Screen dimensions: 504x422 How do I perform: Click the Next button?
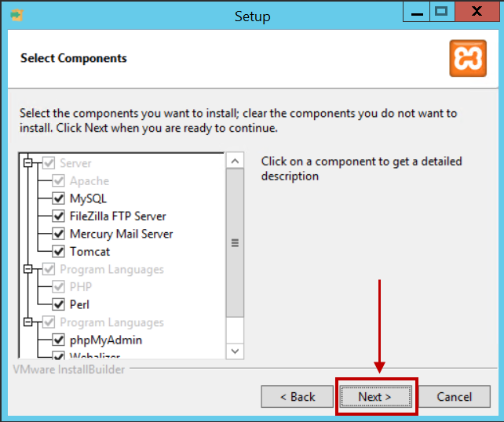[376, 397]
